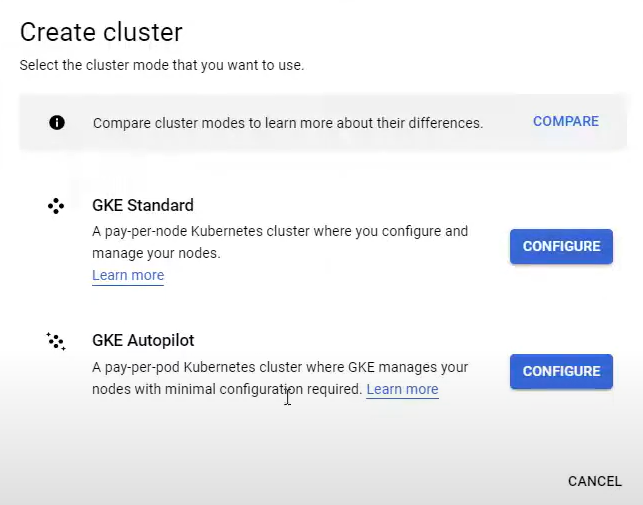Click the "Select the cluster mode" subtitle
Screen dimensions: 643x505
tap(161, 66)
